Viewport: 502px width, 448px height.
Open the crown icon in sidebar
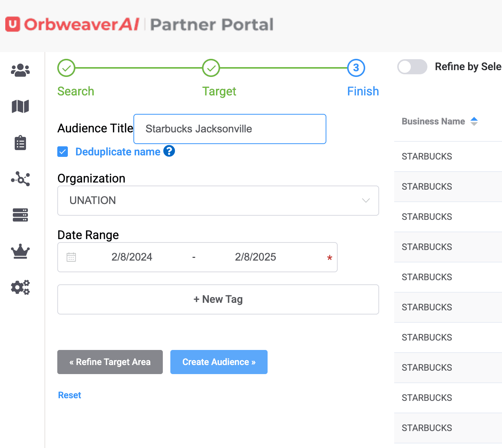click(x=20, y=251)
